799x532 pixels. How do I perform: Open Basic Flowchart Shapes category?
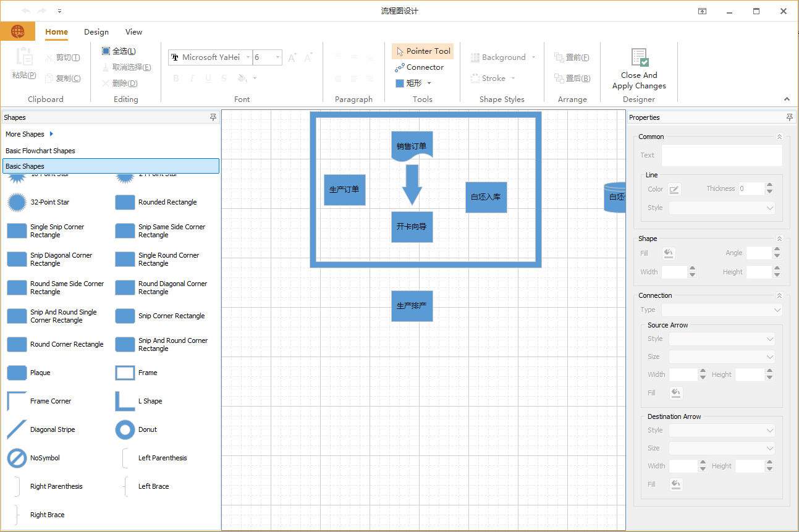[x=40, y=151]
